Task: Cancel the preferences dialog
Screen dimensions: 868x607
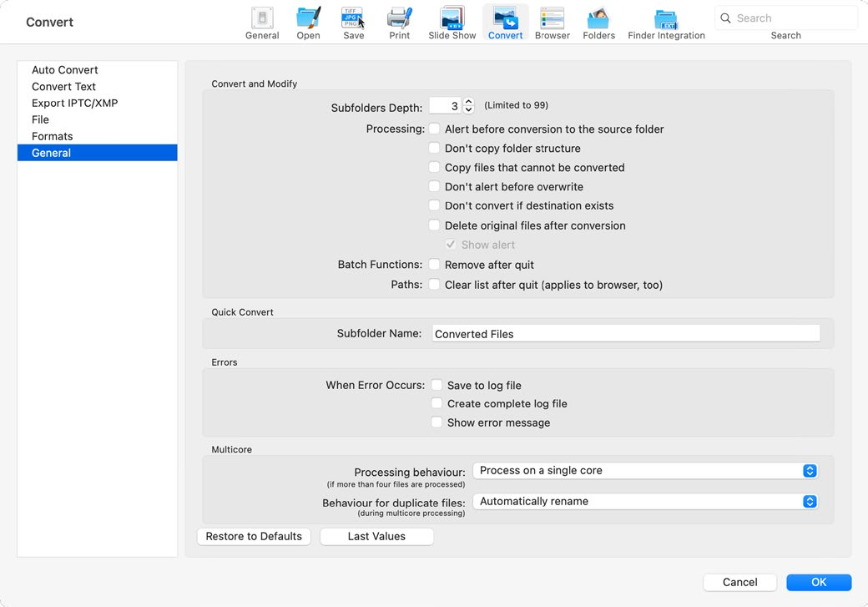Action: click(x=739, y=582)
